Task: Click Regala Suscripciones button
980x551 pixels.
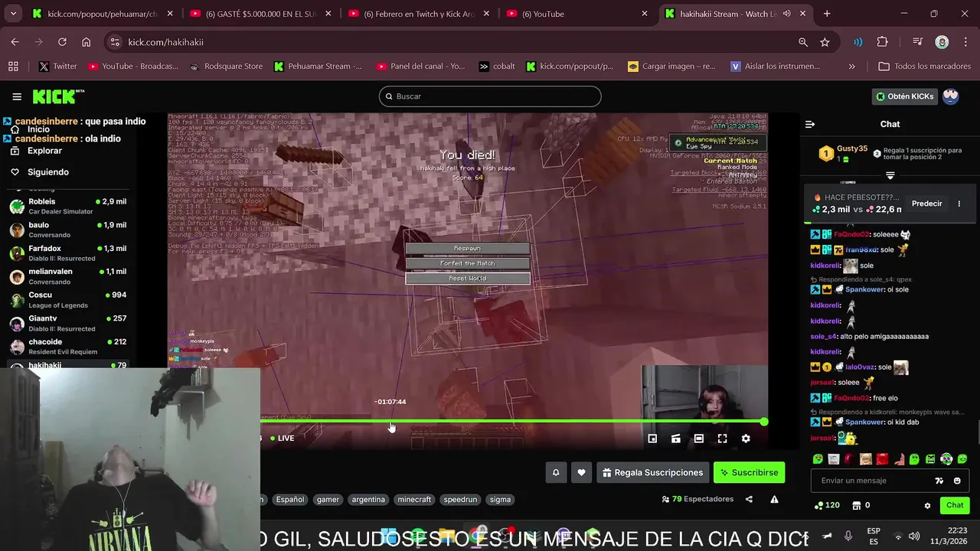Action: [x=652, y=473]
